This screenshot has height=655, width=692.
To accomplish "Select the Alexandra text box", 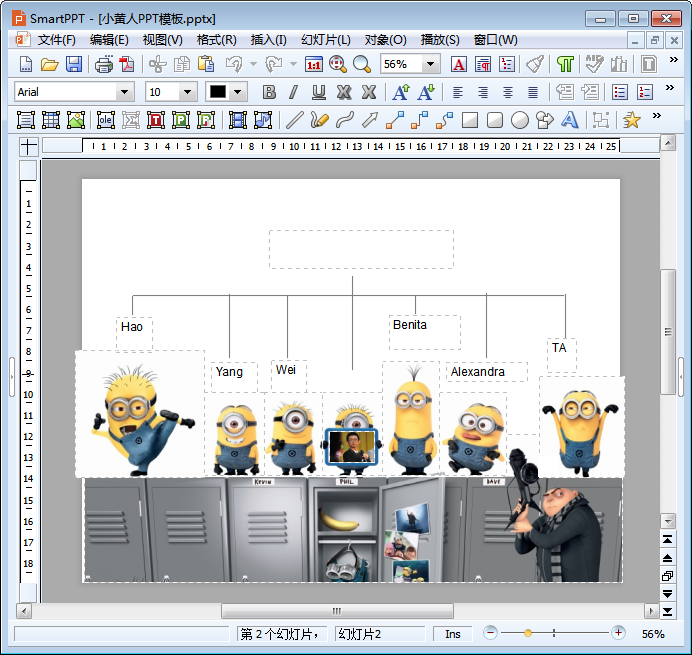I will point(486,372).
